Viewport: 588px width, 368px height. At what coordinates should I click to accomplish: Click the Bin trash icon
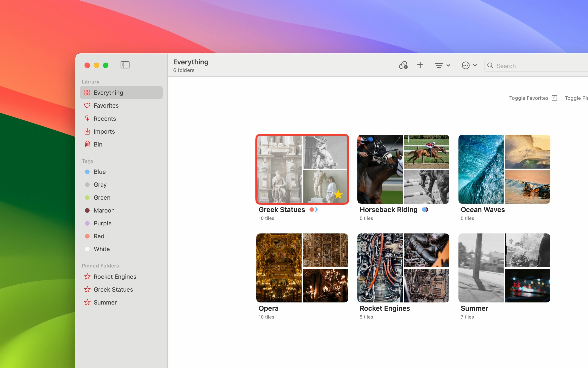point(87,144)
